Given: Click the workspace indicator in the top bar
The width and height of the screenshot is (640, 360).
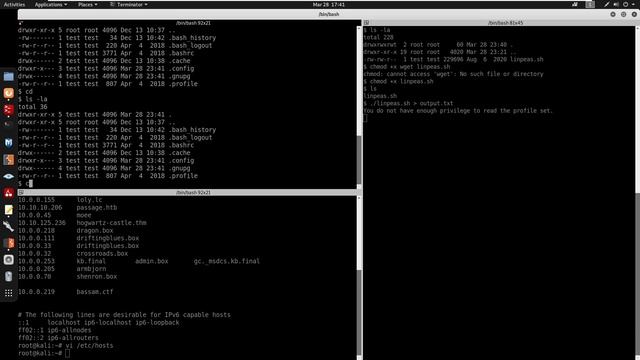Looking at the screenshot, I should click(590, 4).
